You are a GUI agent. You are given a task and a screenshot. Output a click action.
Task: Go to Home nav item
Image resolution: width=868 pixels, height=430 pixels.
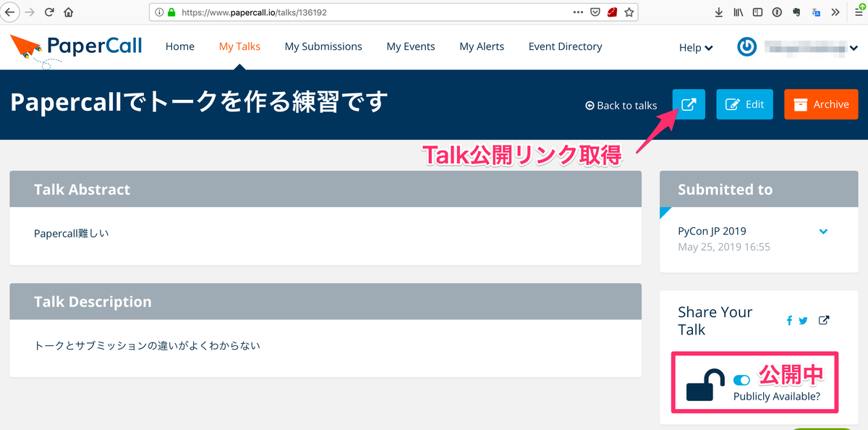[x=180, y=46]
